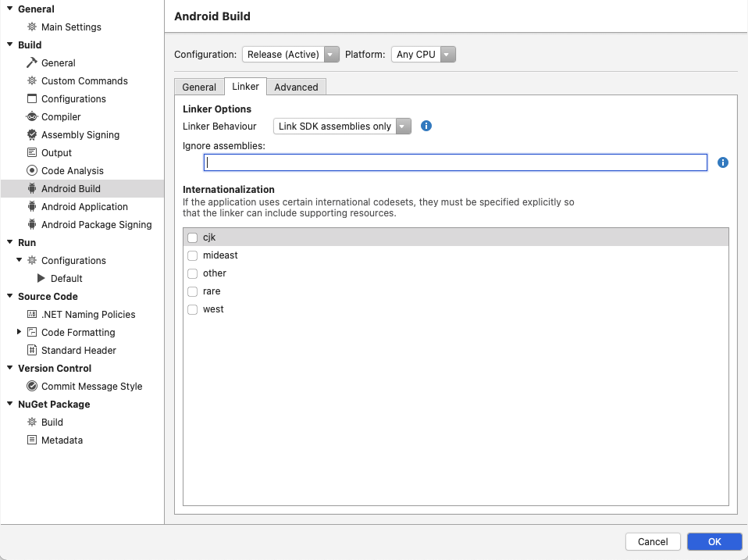Select the Linker tab

tap(245, 87)
